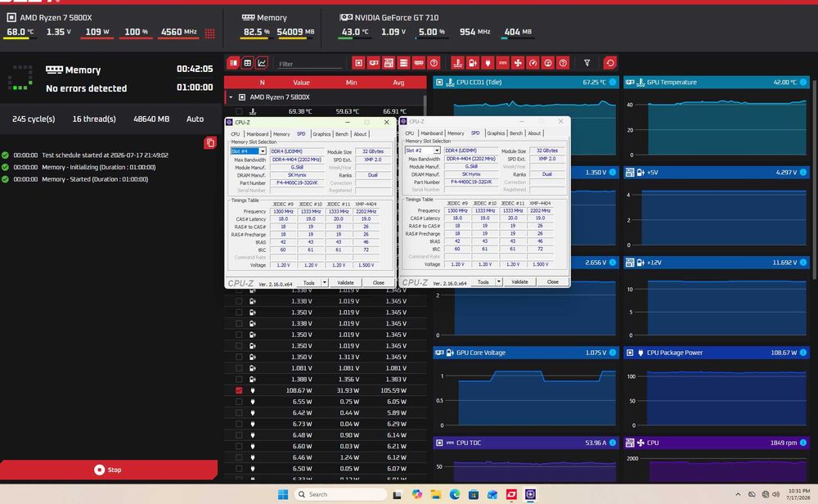Open Bench tab in Slot #2 CPU-Z window
Viewport: 818px width, 504px height.
tap(516, 133)
